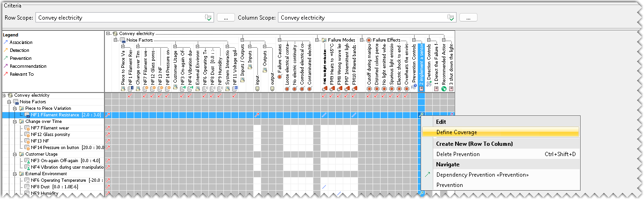Screen dimensions: 644x200
Task: Collapse the External Environment row node
Action: coord(15,174)
